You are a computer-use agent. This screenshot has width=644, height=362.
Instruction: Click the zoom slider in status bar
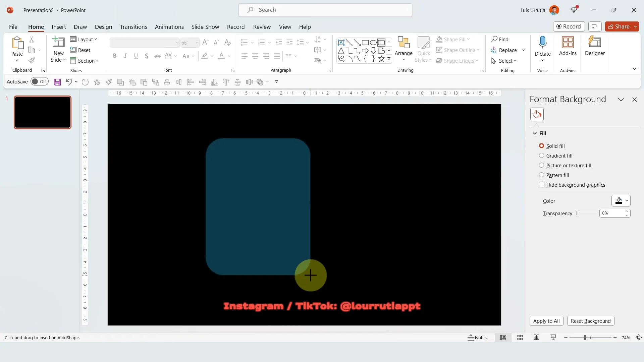(x=590, y=338)
